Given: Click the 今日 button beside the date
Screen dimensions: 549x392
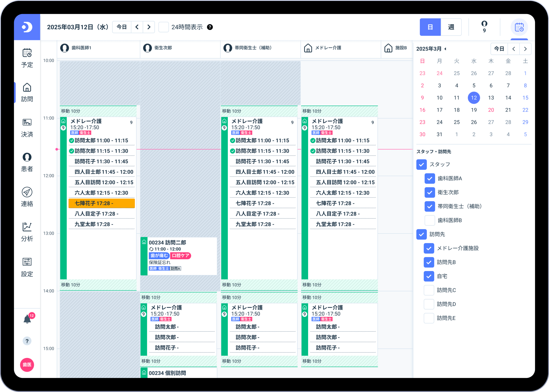Looking at the screenshot, I should click(122, 27).
